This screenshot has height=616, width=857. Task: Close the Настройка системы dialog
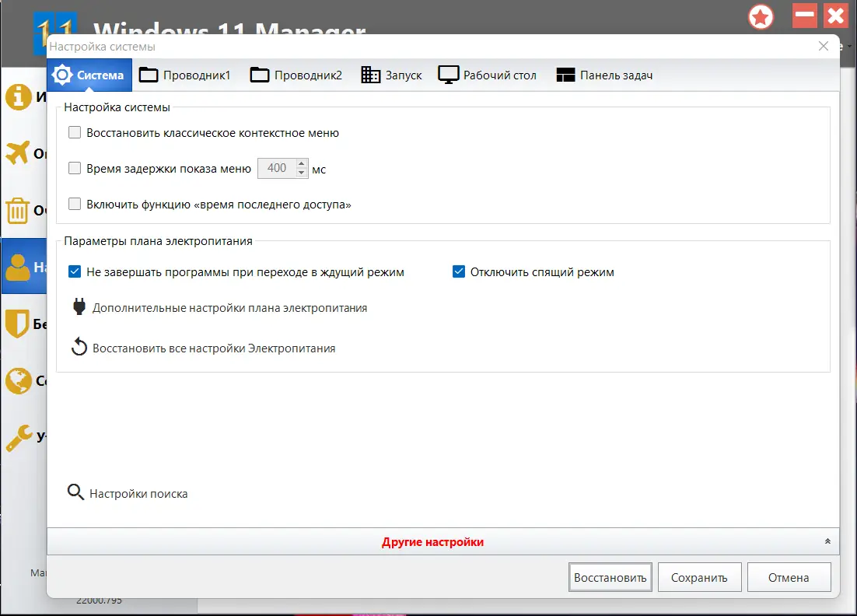pyautogui.click(x=824, y=47)
